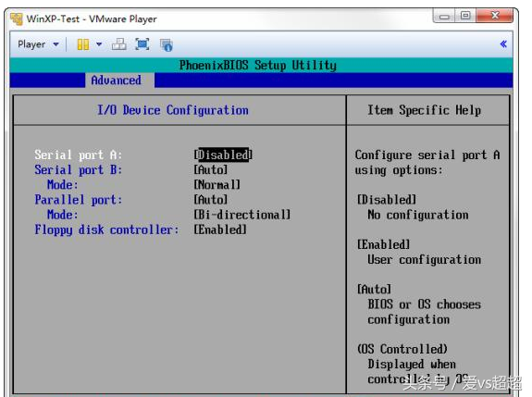
Task: Open the Player menu
Action: click(x=38, y=44)
